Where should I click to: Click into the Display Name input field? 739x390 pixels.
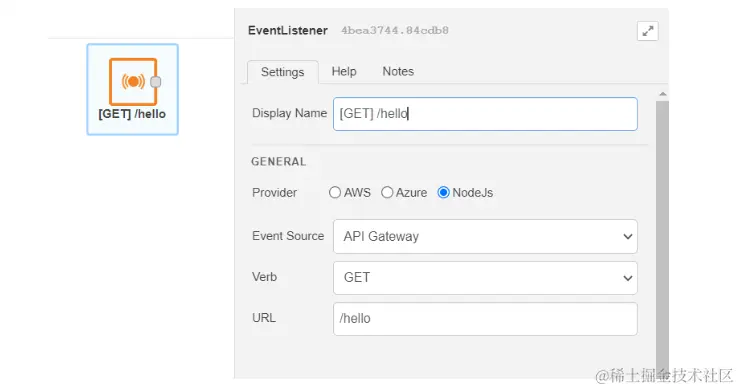coord(485,114)
